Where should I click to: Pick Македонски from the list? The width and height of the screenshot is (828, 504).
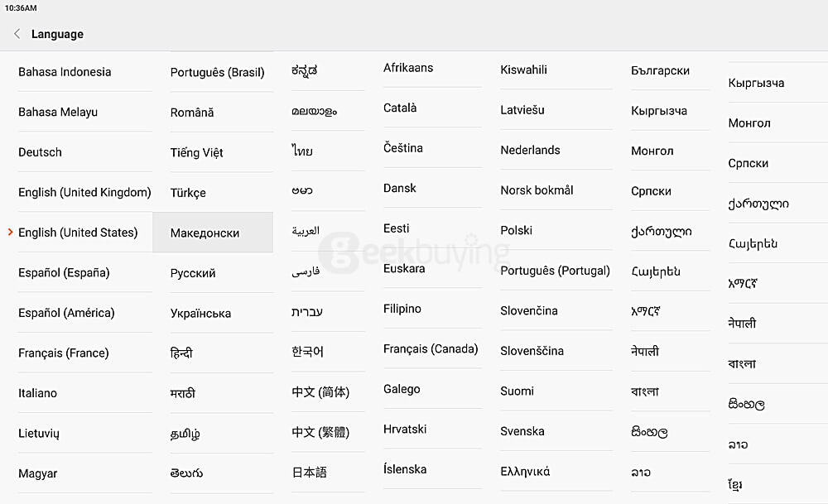[205, 233]
